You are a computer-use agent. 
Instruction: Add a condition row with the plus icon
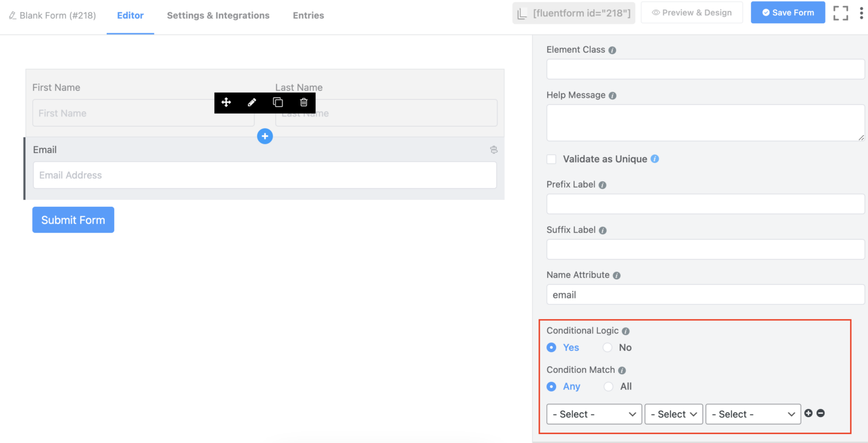tap(809, 413)
